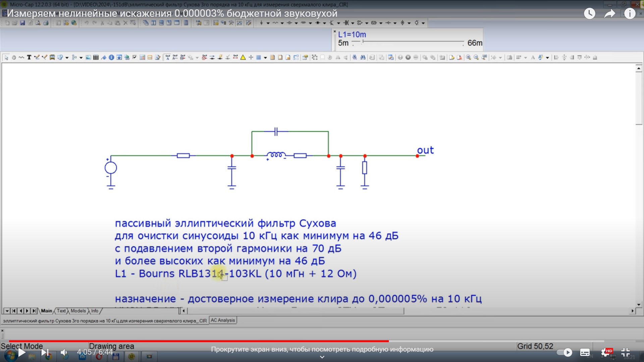Click the blue Info mode icon
The width and height of the screenshot is (644, 362).
(111, 57)
